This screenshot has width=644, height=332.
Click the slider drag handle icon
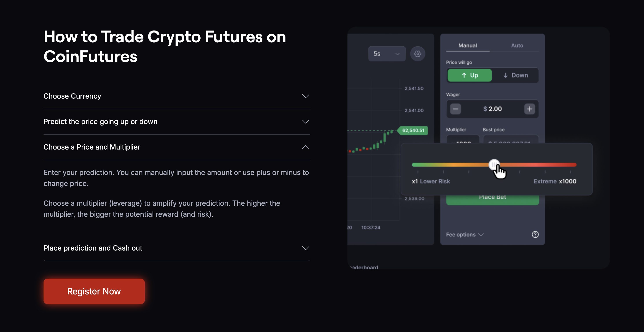tap(494, 164)
